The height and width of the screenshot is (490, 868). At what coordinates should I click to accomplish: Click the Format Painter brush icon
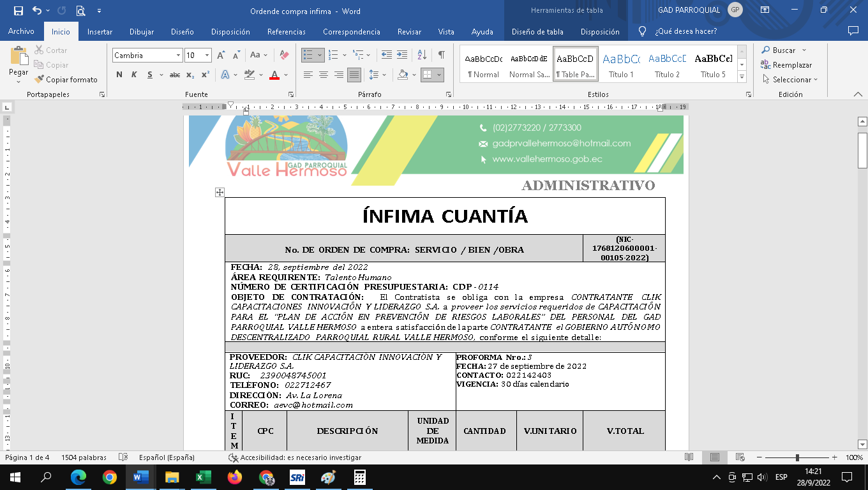[40, 80]
